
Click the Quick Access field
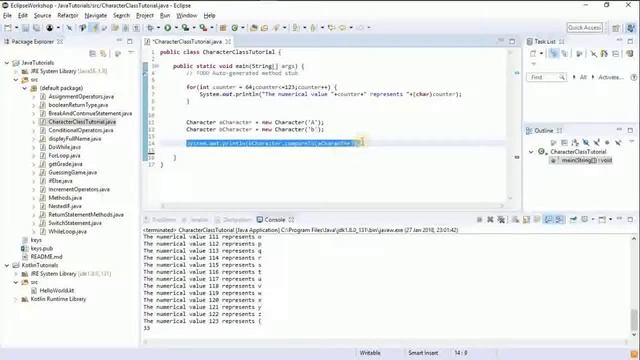[x=584, y=28]
